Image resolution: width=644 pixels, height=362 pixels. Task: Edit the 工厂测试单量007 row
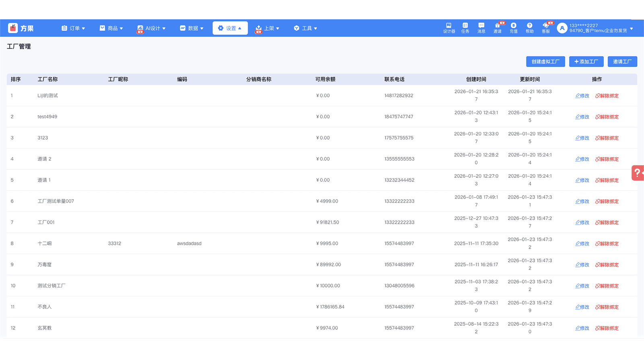tap(582, 201)
